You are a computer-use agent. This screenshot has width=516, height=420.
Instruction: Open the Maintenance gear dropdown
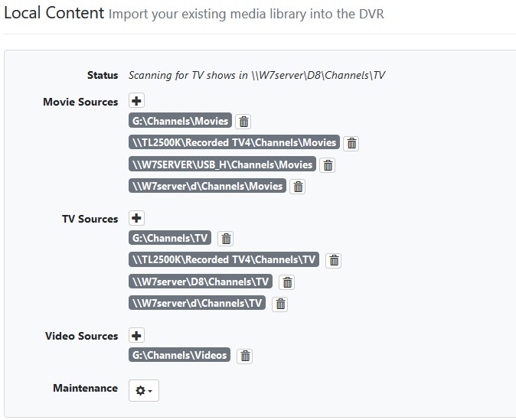144,390
